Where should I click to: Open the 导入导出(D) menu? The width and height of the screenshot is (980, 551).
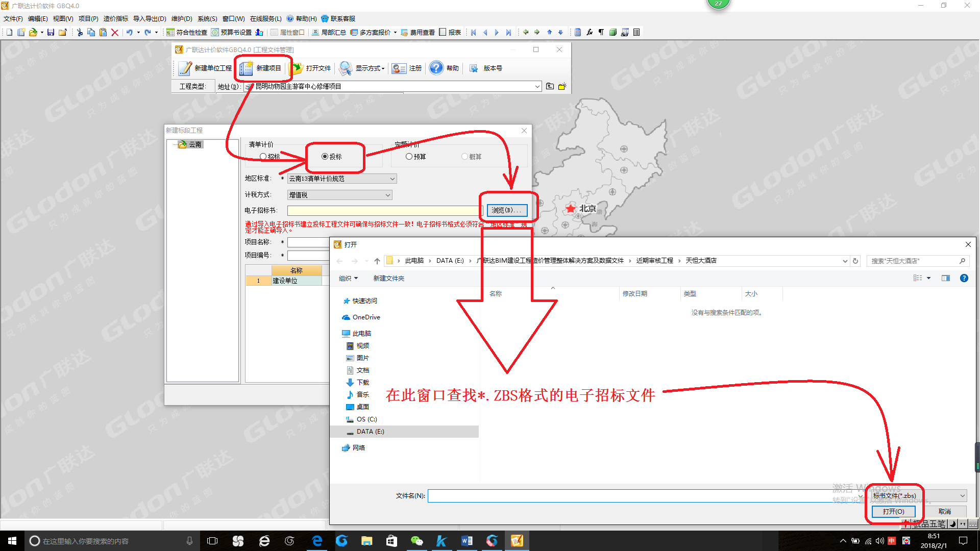150,18
